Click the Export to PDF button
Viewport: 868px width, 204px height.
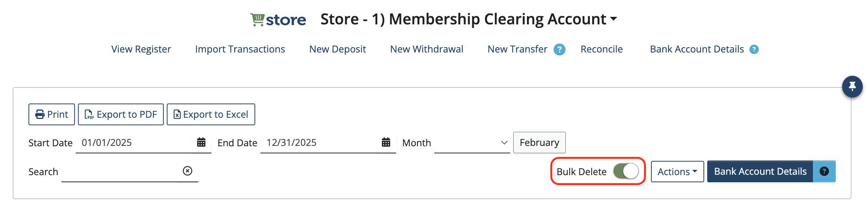121,114
